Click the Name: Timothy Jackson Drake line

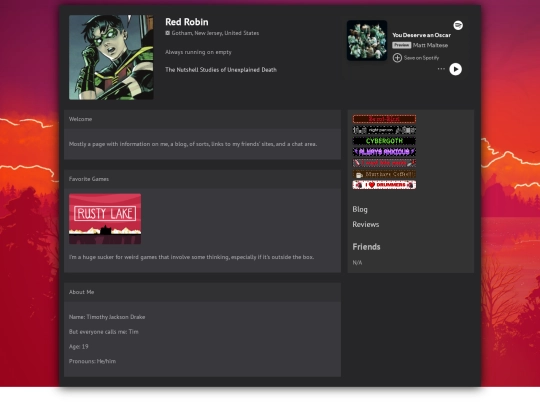click(107, 317)
